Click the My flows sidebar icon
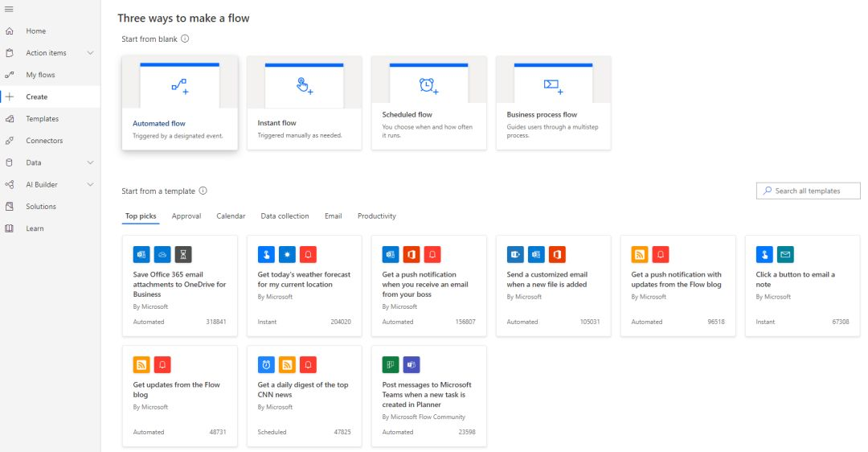The image size is (868, 452). [x=10, y=75]
